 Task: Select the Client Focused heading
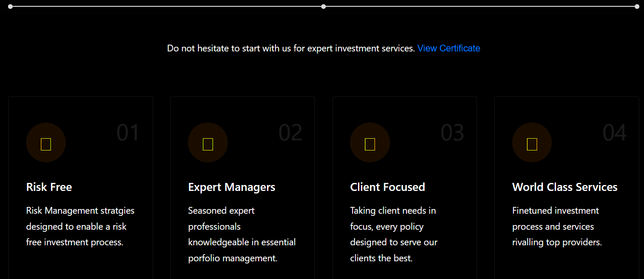click(x=387, y=187)
